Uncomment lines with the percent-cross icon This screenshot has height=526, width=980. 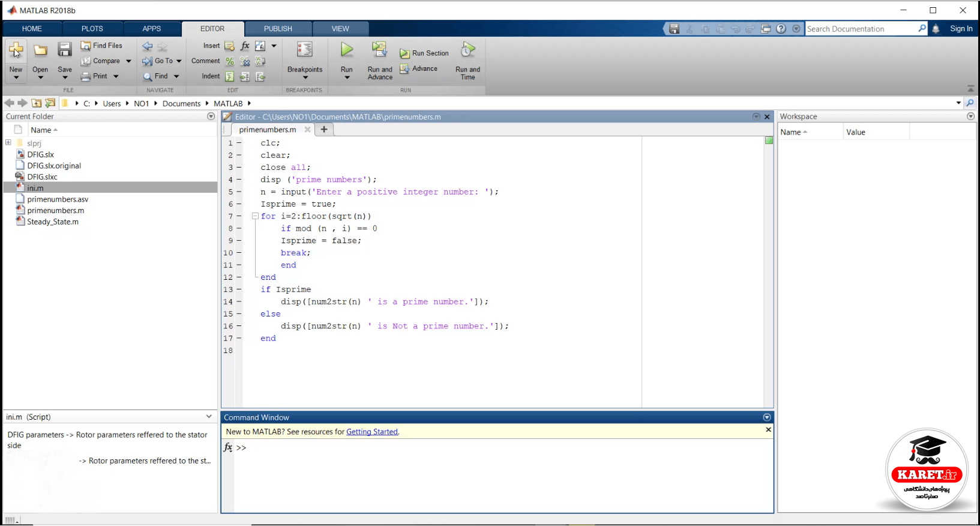[245, 61]
